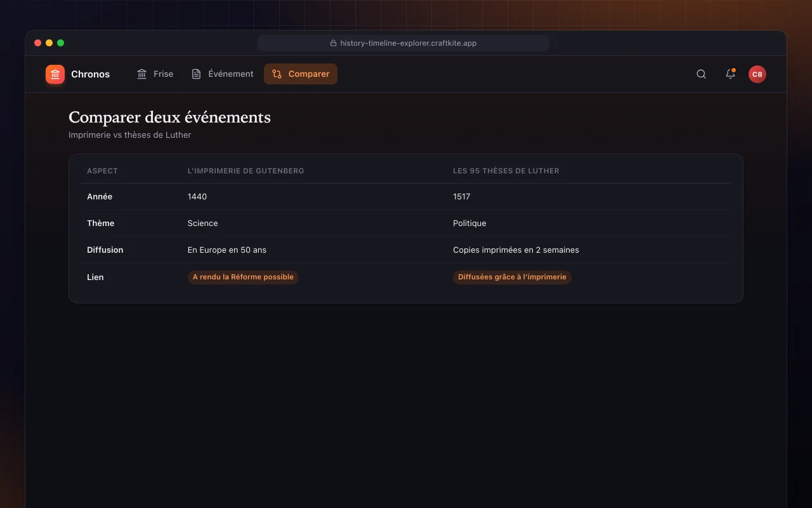Select the year 1440 cell
Image resolution: width=812 pixels, height=508 pixels.
tap(197, 197)
